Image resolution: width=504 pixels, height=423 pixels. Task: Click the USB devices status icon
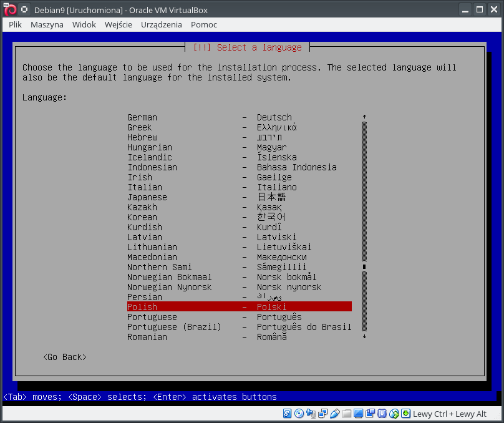[x=335, y=414]
